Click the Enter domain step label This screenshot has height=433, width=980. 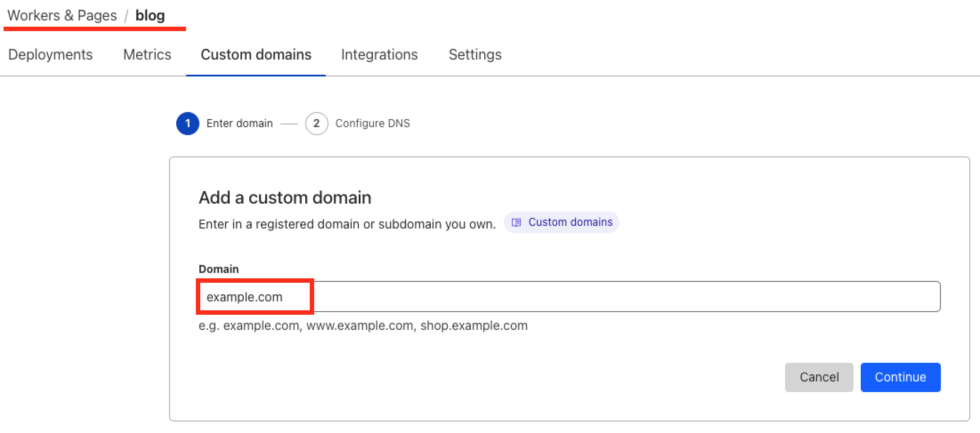coord(239,123)
